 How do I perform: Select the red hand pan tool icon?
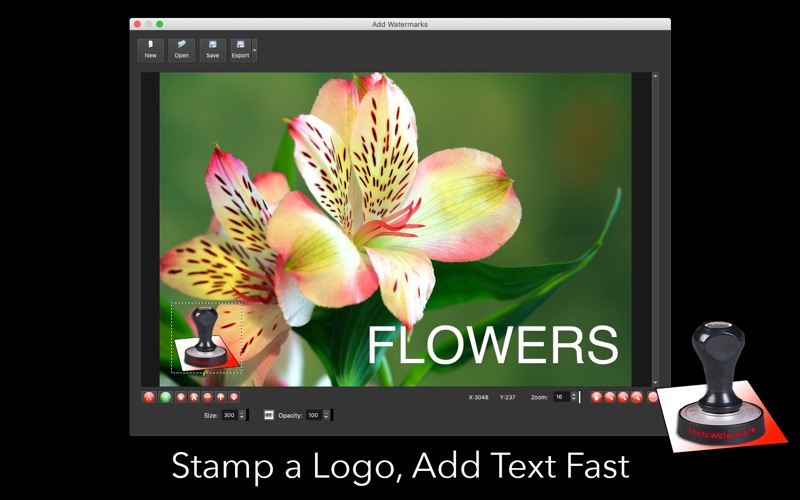(x=596, y=397)
